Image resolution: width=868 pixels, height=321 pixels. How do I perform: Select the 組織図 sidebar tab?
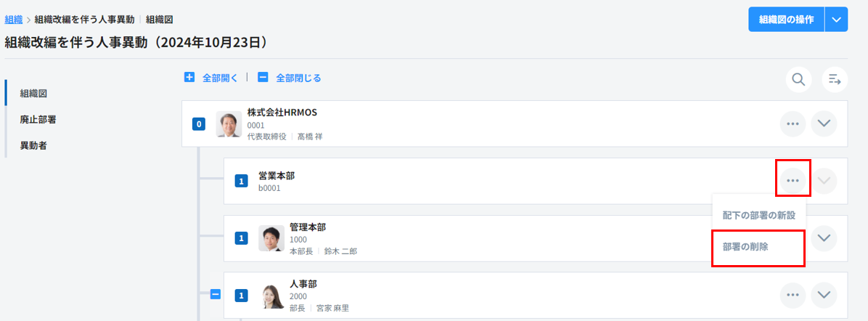tap(34, 93)
